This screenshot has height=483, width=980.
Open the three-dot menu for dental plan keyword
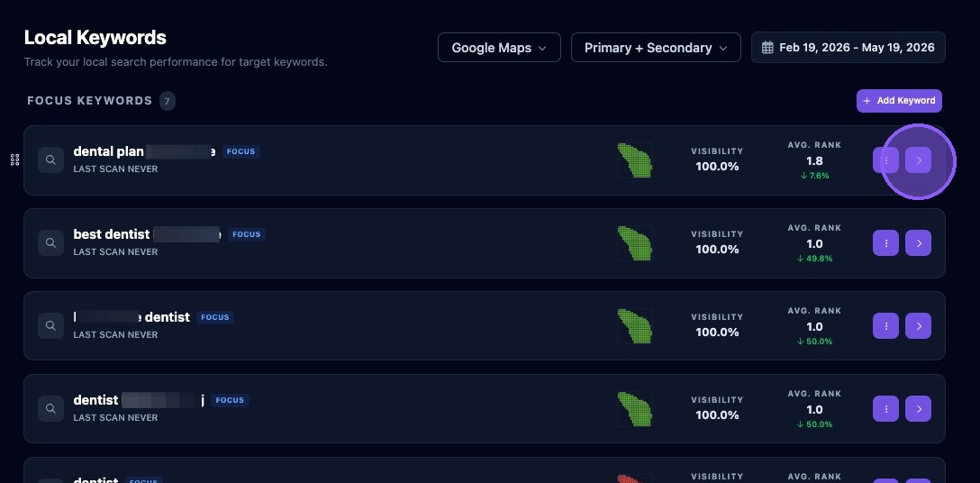tap(885, 160)
